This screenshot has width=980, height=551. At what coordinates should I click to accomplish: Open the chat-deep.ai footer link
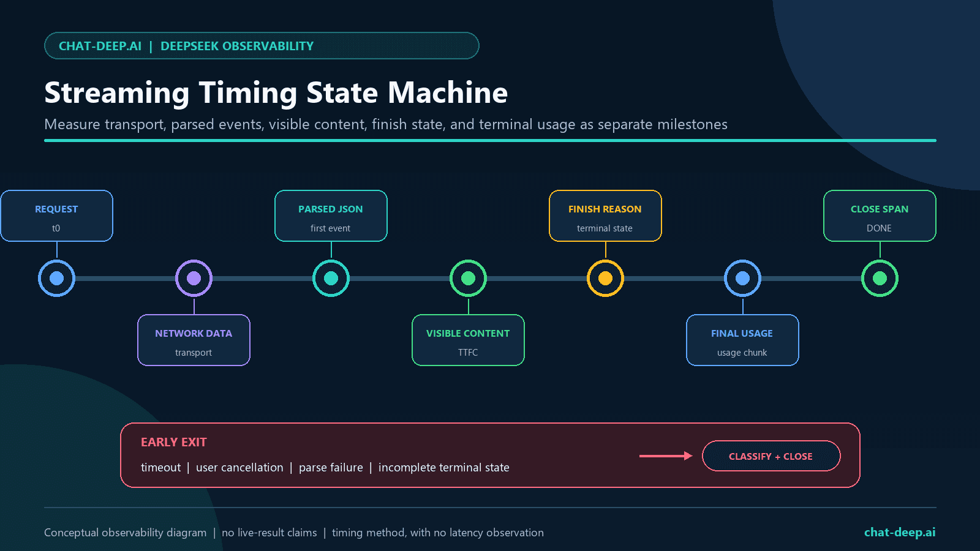[x=900, y=532]
